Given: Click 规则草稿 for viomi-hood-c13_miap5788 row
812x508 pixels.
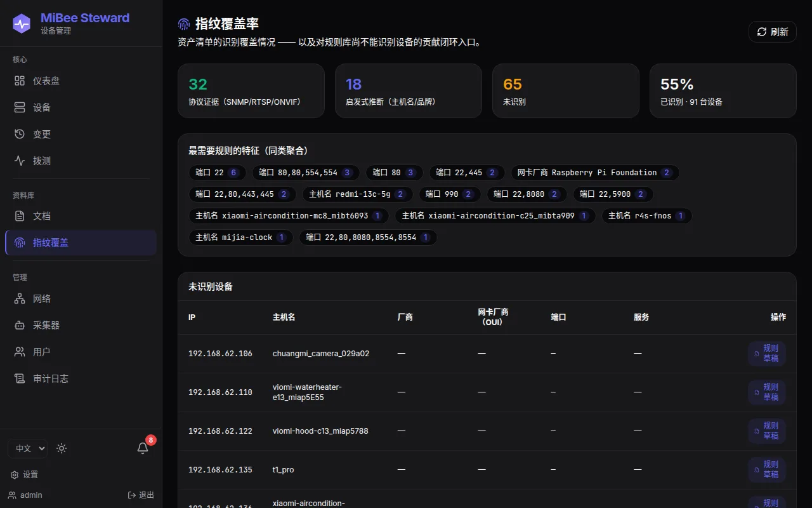Looking at the screenshot, I should pos(766,431).
